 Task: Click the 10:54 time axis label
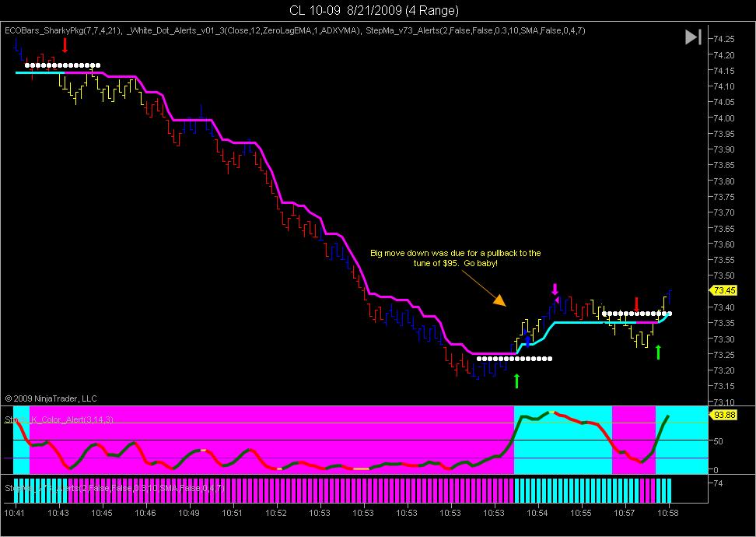537,513
